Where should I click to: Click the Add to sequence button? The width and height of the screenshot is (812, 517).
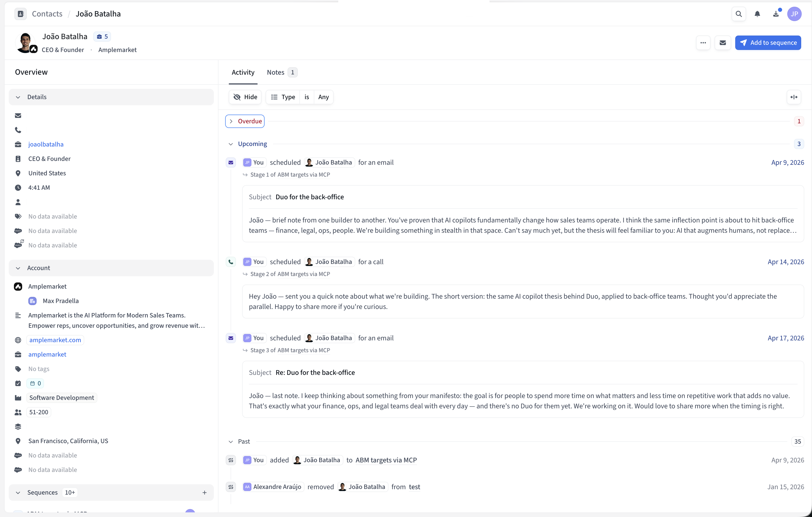[x=768, y=43]
